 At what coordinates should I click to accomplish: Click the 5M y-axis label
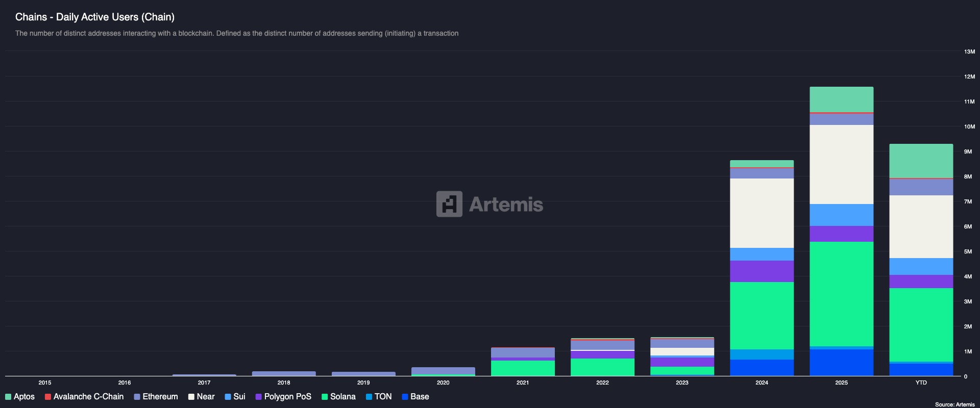(x=968, y=251)
